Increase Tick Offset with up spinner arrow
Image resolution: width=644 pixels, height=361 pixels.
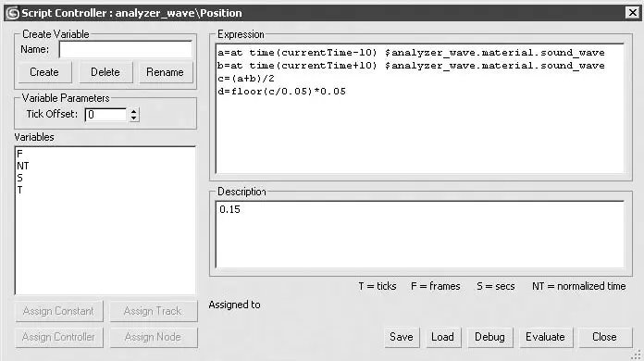(x=134, y=111)
